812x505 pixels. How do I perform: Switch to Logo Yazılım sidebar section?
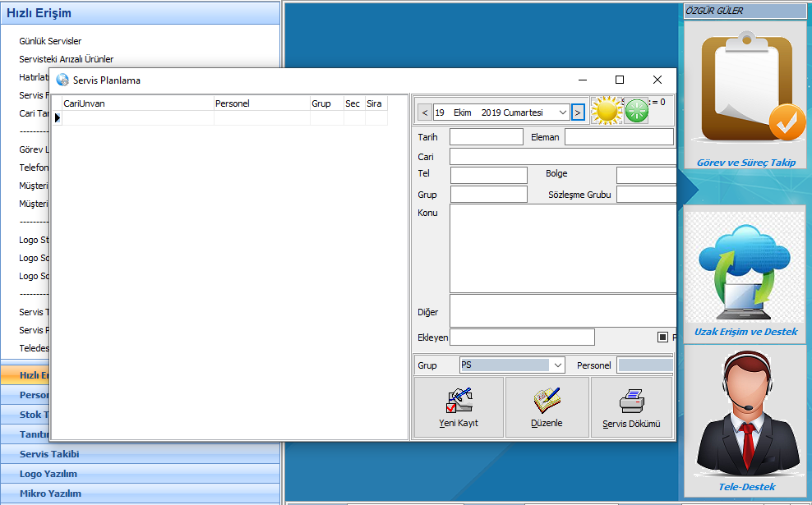[x=48, y=474]
